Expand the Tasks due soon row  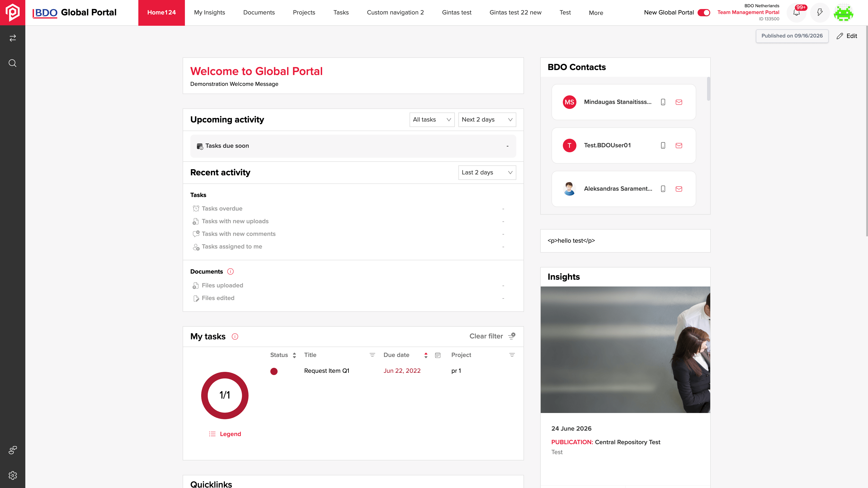353,146
